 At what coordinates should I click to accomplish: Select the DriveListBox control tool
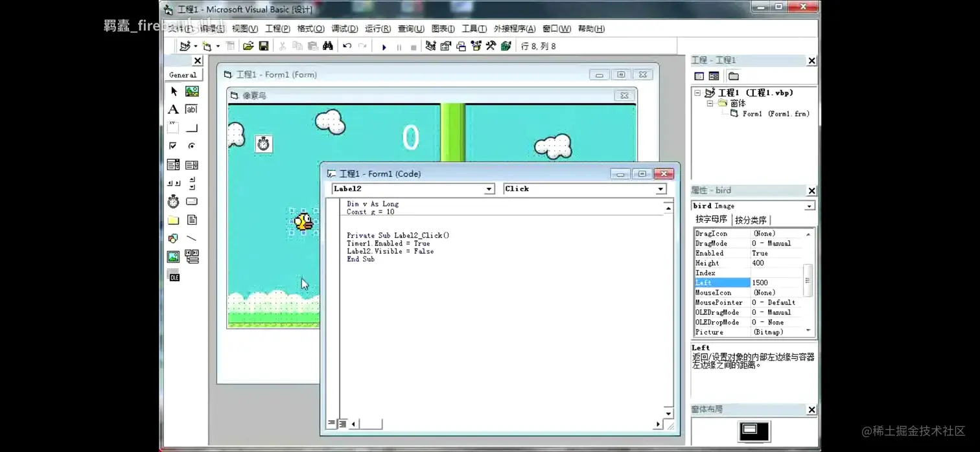click(192, 201)
